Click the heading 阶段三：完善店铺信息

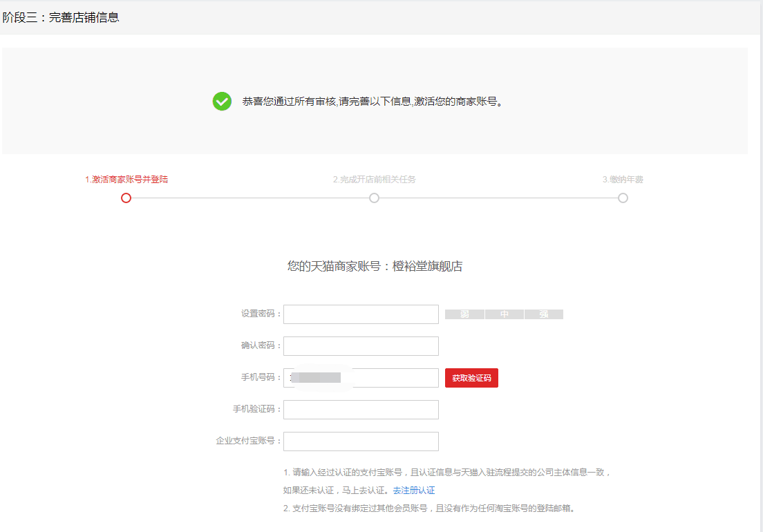pyautogui.click(x=61, y=17)
